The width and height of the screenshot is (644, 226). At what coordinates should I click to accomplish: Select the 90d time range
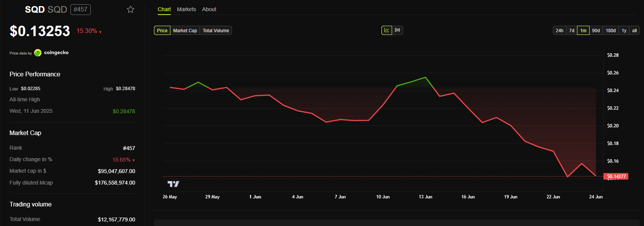[x=596, y=31]
